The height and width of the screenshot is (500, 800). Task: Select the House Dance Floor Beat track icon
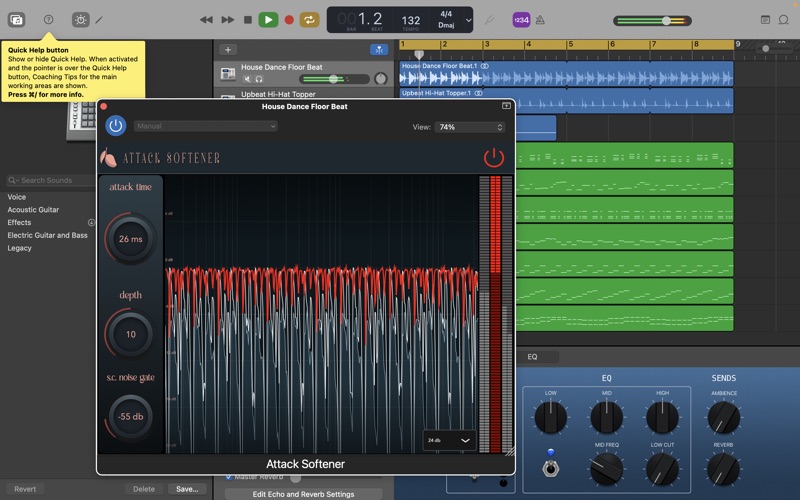[228, 74]
